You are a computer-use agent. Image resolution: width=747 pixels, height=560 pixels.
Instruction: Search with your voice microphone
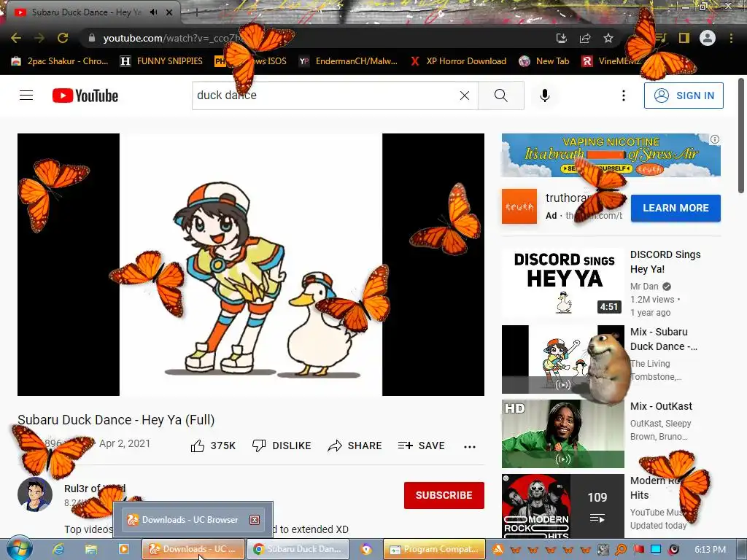[x=545, y=96]
